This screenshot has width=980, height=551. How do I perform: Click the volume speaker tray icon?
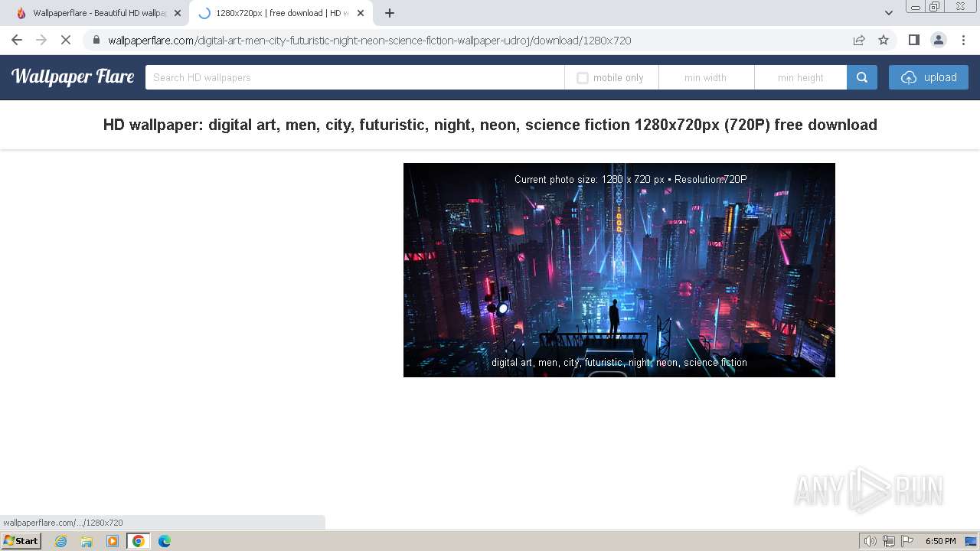click(871, 541)
